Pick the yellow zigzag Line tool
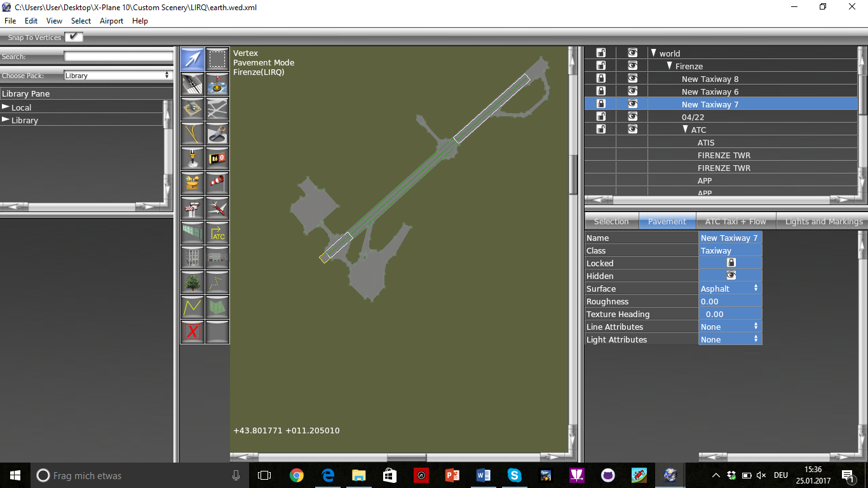This screenshot has width=868, height=488. pos(193,307)
